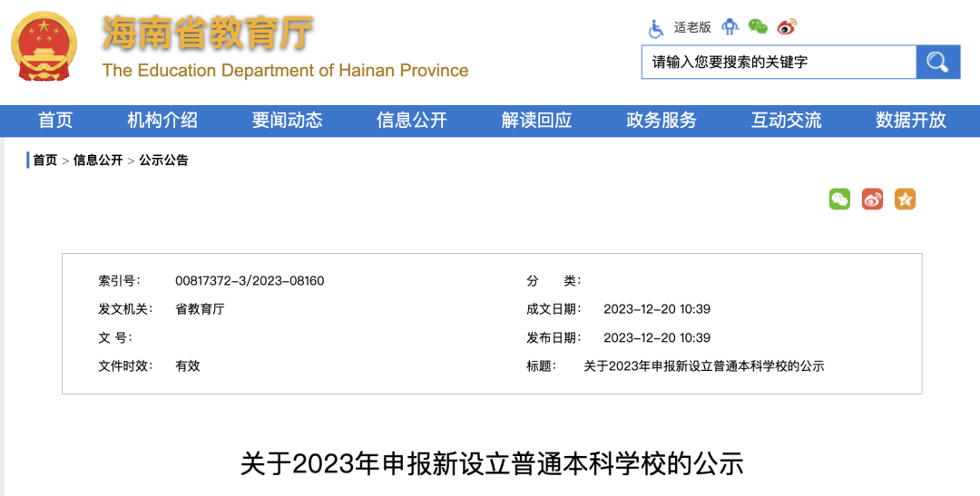
Task: Open the WeChat icon beside the robot
Action: pos(758,27)
